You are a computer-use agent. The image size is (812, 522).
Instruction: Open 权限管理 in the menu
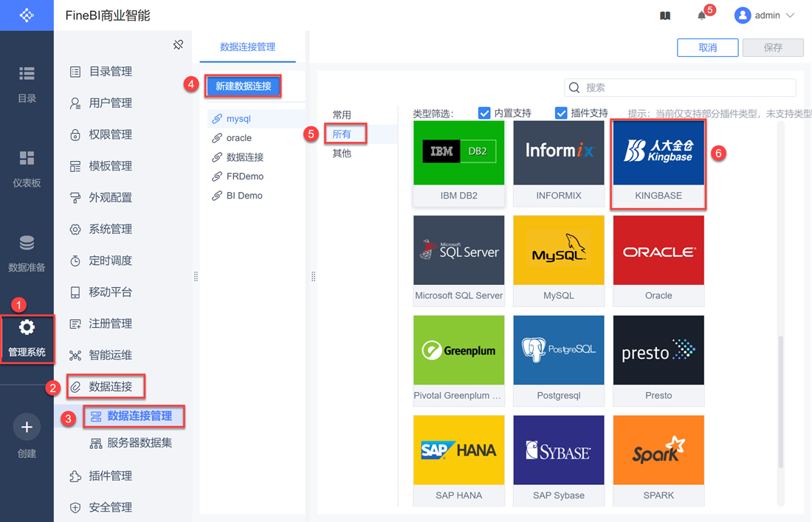click(x=110, y=134)
